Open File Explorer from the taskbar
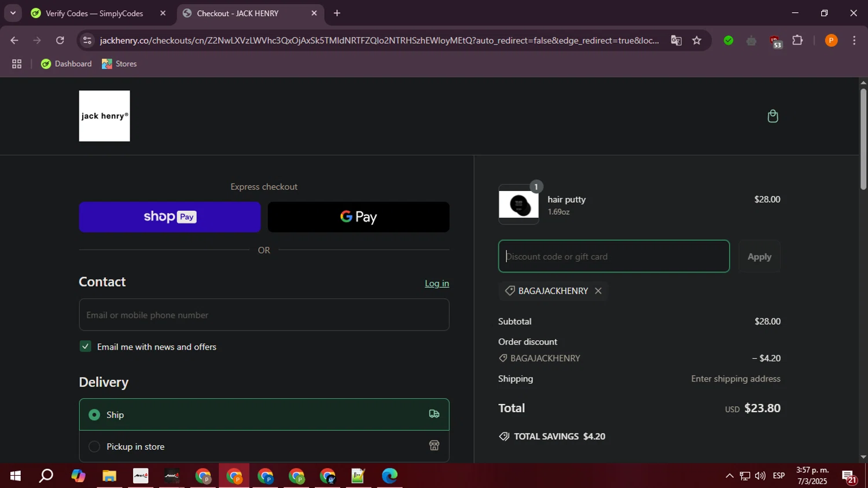The image size is (868, 488). coord(109,476)
